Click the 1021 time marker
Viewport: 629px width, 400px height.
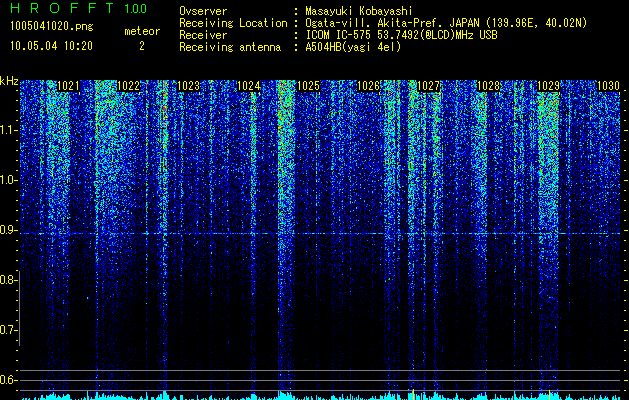(68, 86)
